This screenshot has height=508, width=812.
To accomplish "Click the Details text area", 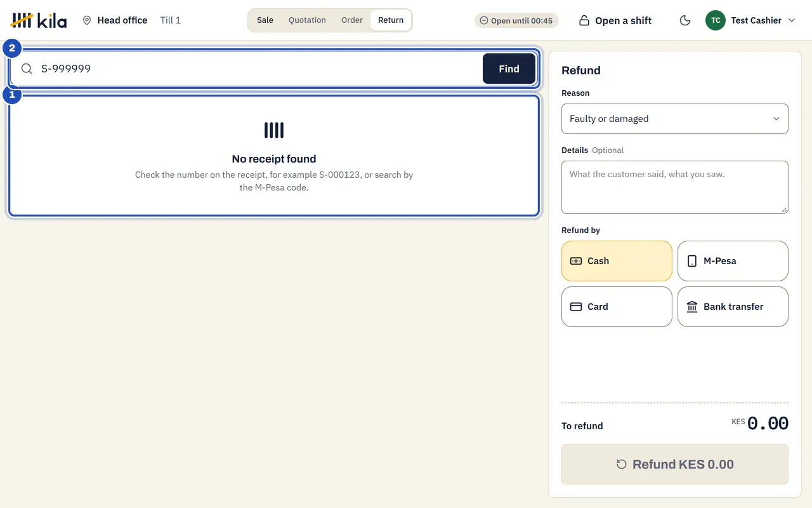I will (675, 187).
